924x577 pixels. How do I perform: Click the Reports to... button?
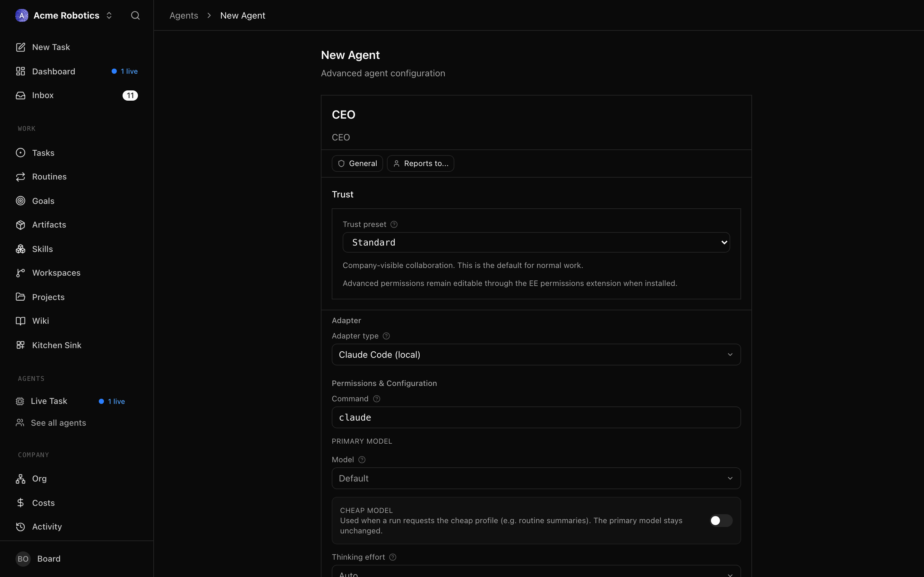(x=420, y=163)
